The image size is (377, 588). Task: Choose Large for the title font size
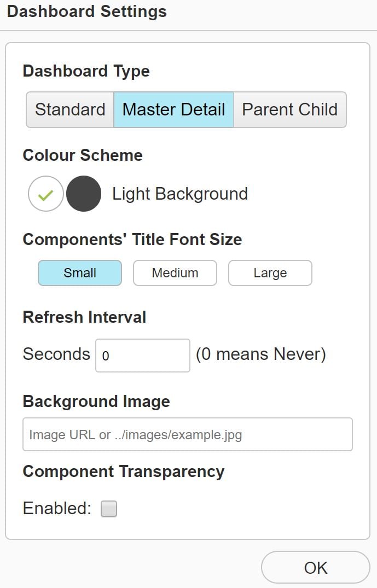[270, 272]
